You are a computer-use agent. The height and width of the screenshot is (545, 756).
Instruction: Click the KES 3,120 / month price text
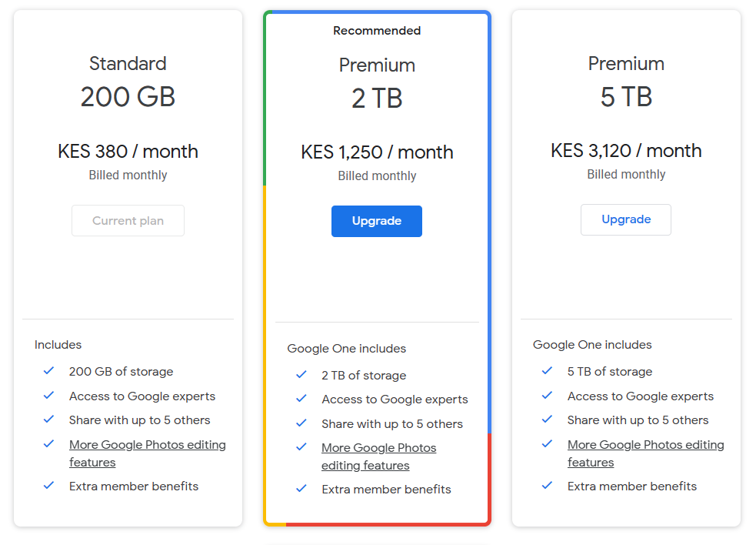point(626,151)
